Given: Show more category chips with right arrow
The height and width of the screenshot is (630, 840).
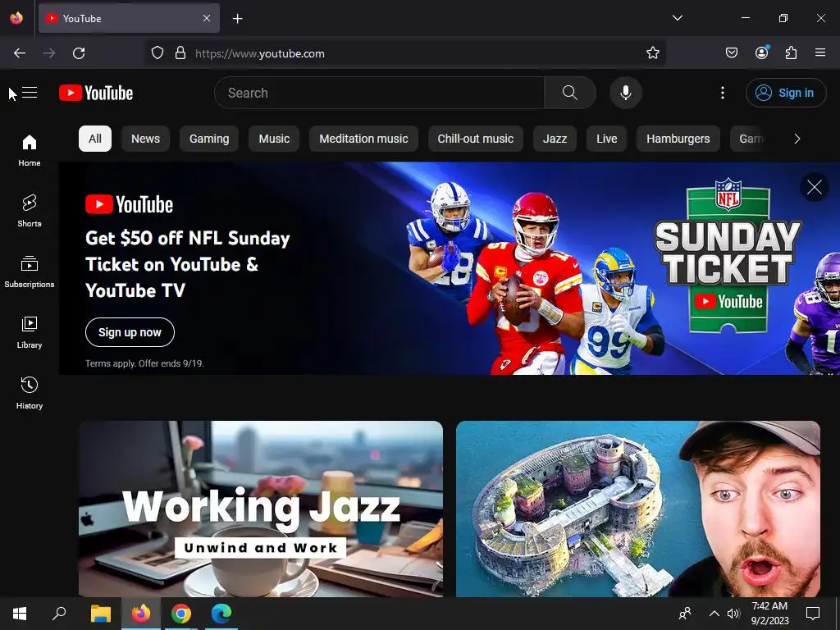Looking at the screenshot, I should pos(797,139).
